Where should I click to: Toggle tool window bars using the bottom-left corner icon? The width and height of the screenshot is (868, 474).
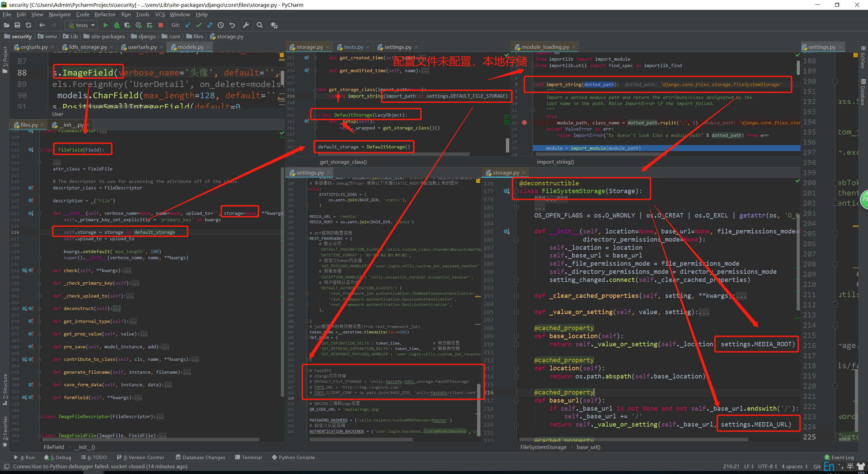point(6,467)
